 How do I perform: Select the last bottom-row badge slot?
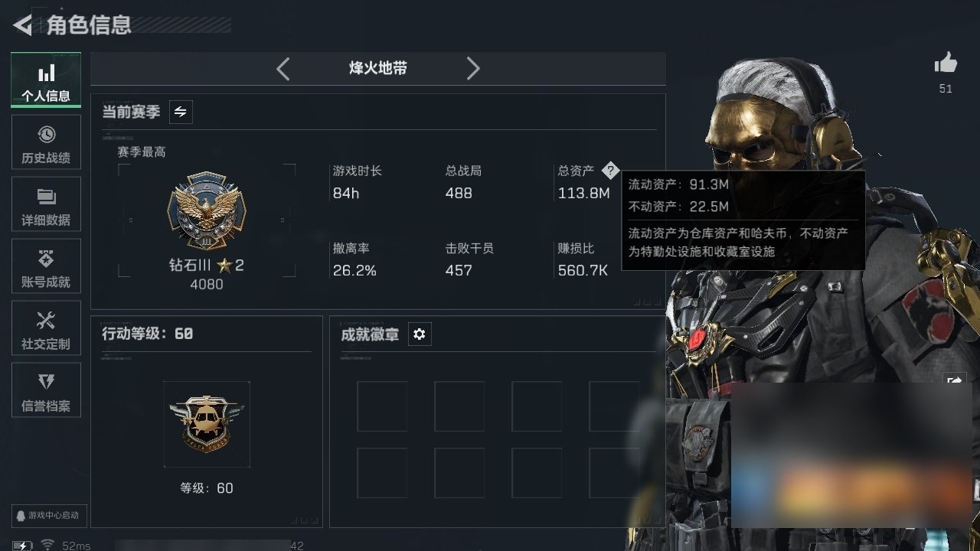point(613,473)
